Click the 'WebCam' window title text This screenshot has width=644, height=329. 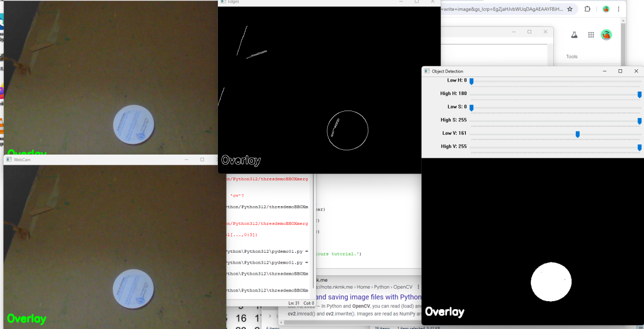pyautogui.click(x=23, y=159)
